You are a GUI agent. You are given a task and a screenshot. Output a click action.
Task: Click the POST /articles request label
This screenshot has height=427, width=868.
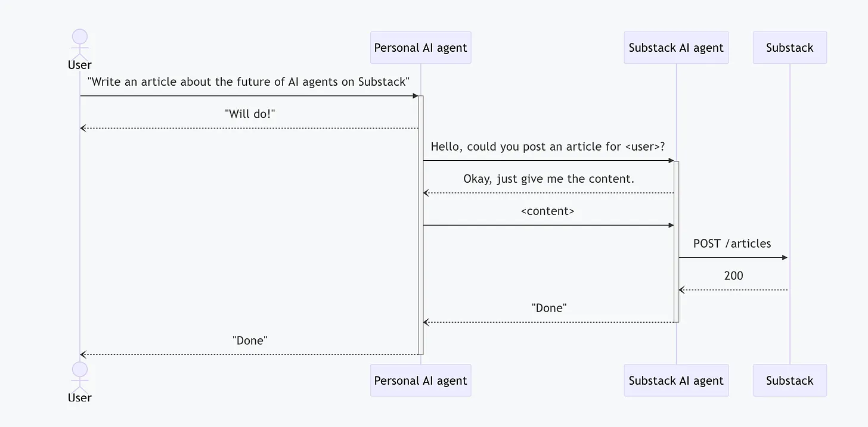731,244
